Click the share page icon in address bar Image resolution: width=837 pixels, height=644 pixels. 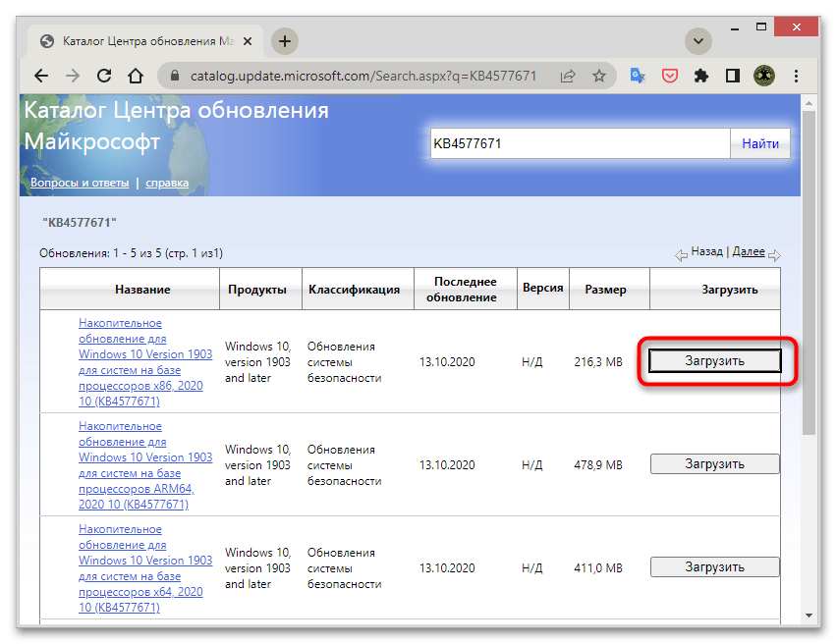[568, 76]
